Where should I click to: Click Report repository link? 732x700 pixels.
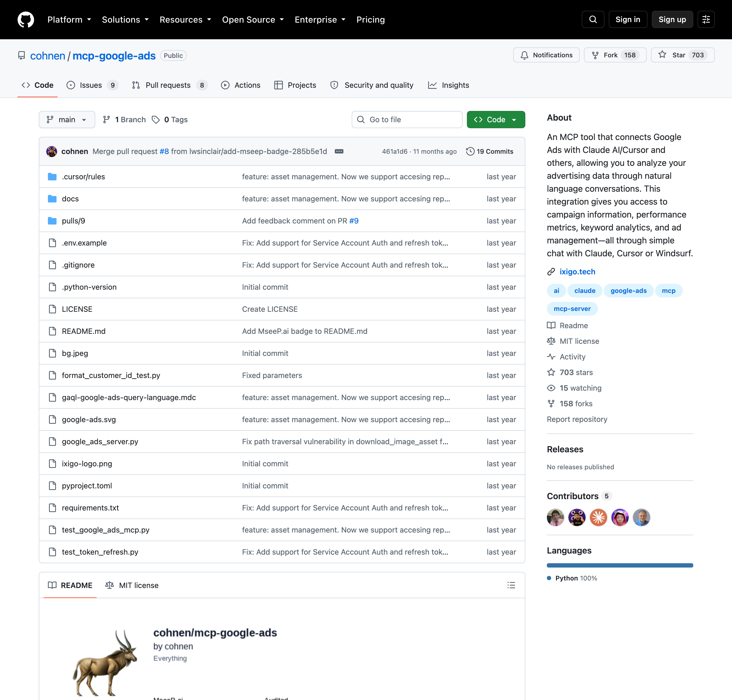pyautogui.click(x=577, y=419)
